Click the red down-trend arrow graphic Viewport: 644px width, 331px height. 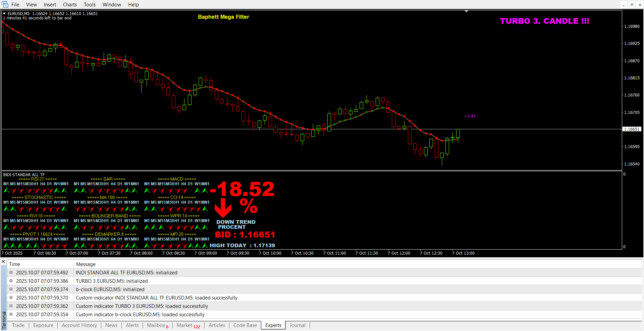[x=223, y=208]
